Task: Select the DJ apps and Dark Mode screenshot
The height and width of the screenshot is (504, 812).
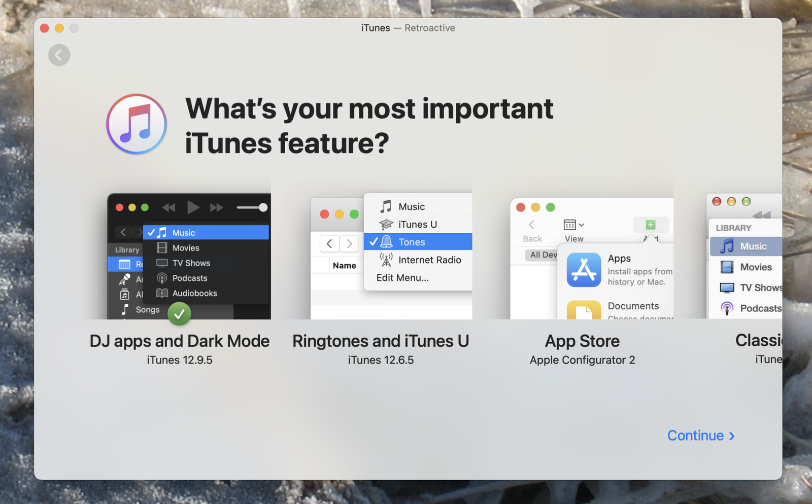Action: [189, 256]
